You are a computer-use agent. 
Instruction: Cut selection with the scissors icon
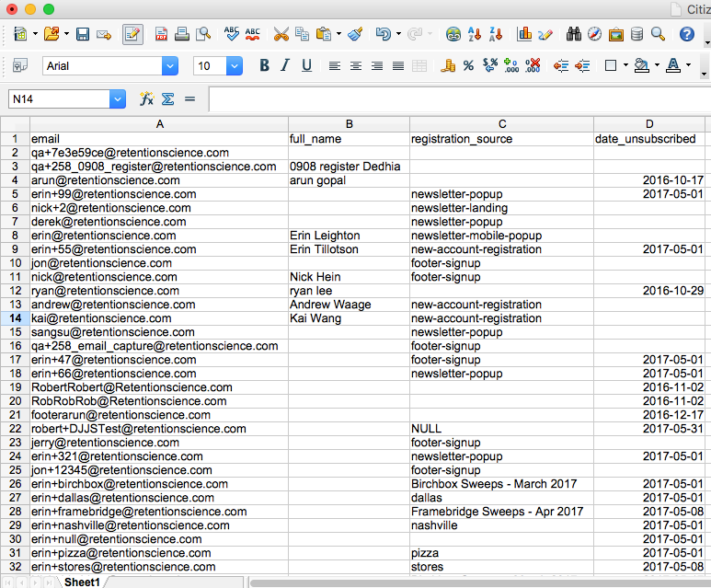point(281,34)
